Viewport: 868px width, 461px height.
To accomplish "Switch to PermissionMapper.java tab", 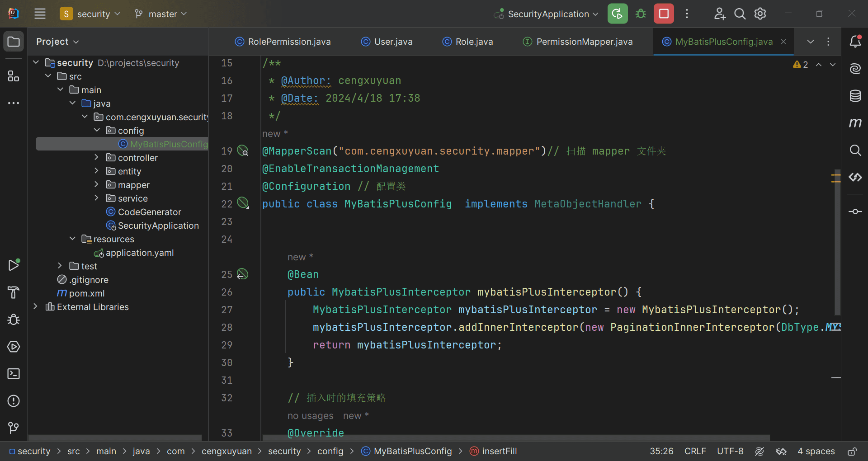I will 578,42.
